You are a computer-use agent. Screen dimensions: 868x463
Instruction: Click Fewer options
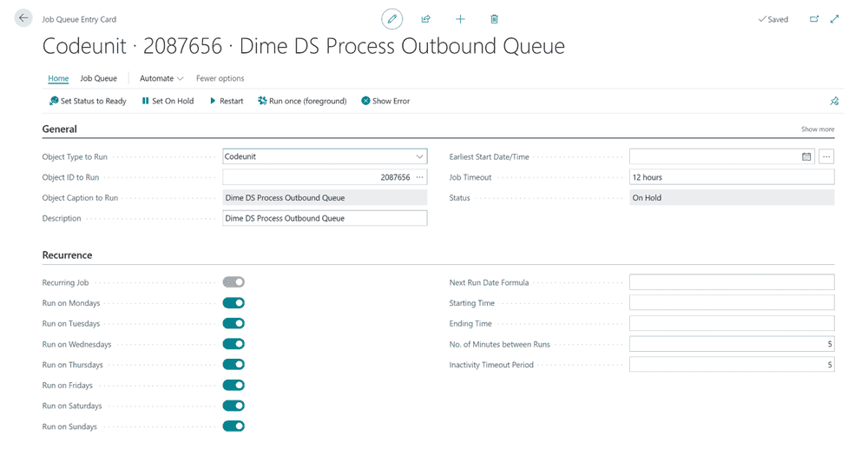point(220,78)
